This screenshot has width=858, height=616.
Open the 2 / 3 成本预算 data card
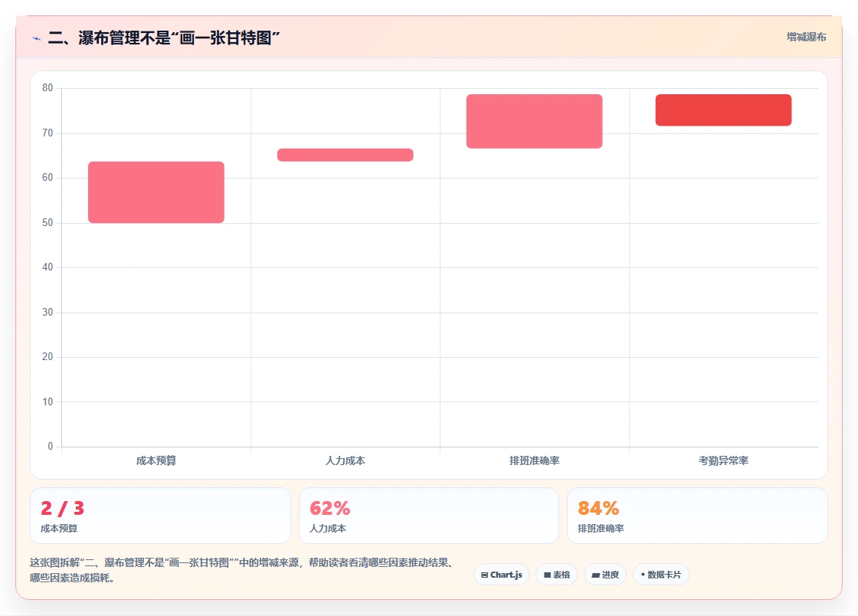[x=160, y=516]
